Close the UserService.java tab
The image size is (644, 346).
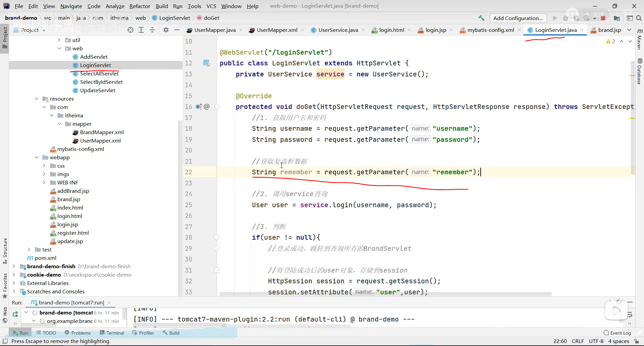pyautogui.click(x=363, y=30)
